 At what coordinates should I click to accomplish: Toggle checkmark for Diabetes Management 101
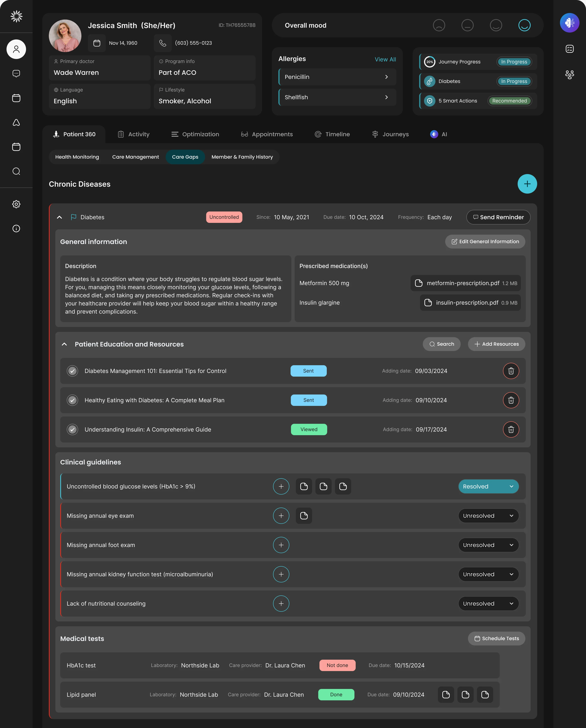[x=72, y=371]
